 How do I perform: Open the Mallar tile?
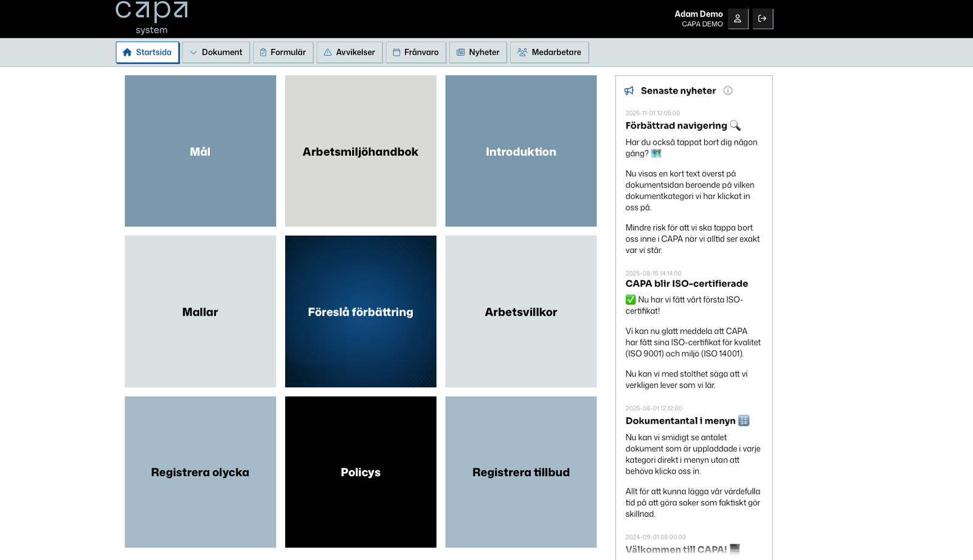tap(200, 312)
